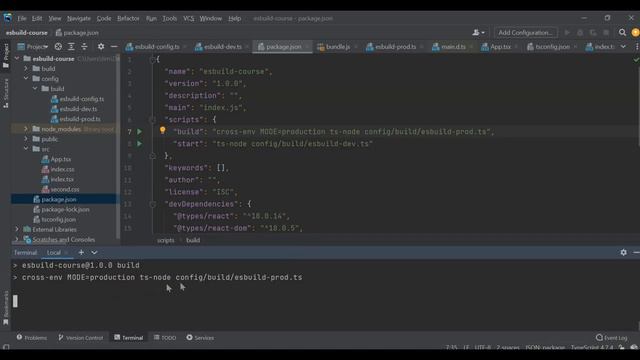This screenshot has height=360, width=640.
Task: Run the start script gutter arrow on line 8
Action: [x=140, y=144]
